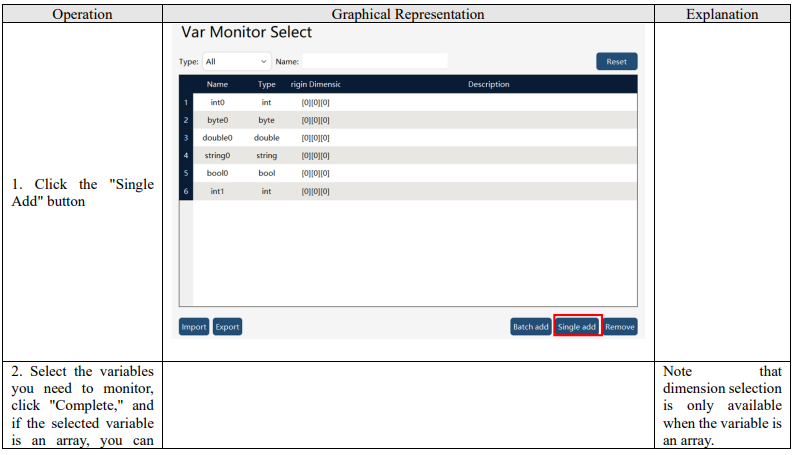The height and width of the screenshot is (455, 795).
Task: Click the 'byte' type cell
Action: tap(267, 120)
